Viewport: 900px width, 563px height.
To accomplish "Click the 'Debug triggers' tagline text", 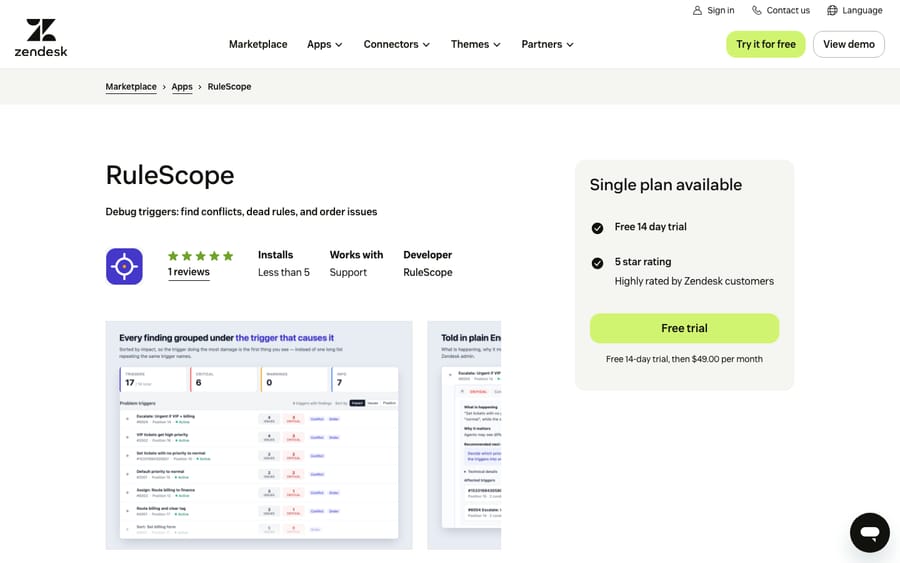I will 241,212.
